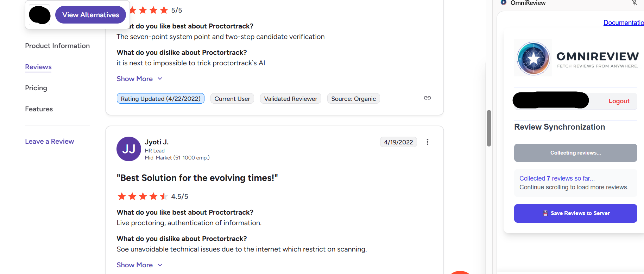Screen dimensions: 644x274
Task: Click Save Reviews to Server button
Action: pyautogui.click(x=575, y=213)
